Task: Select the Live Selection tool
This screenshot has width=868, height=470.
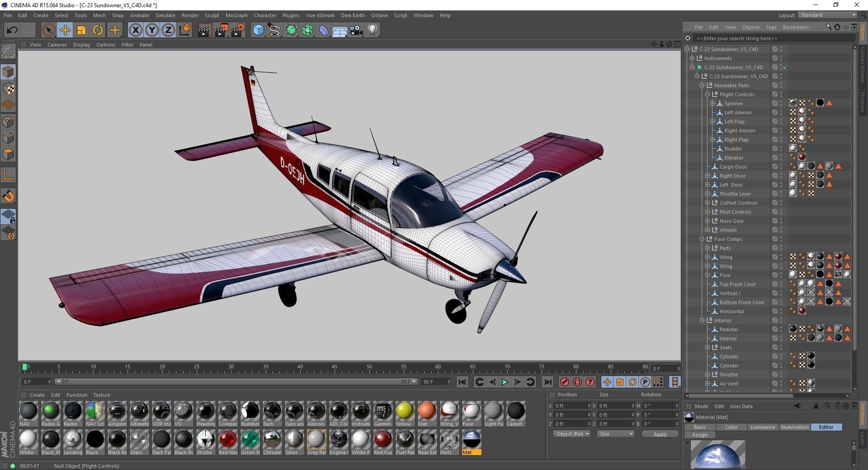Action: click(48, 30)
